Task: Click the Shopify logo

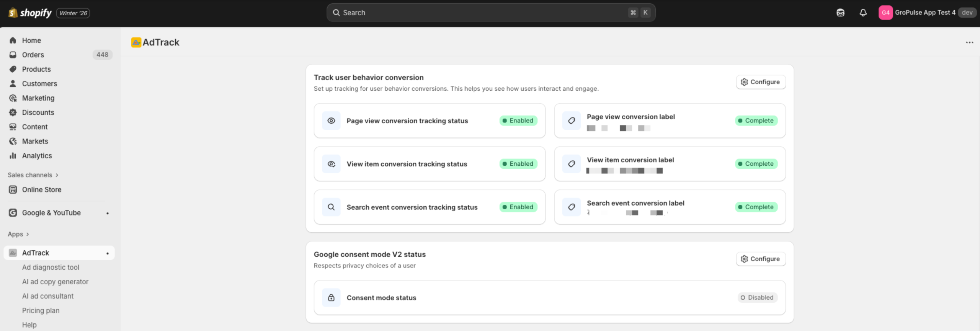Action: pos(30,13)
